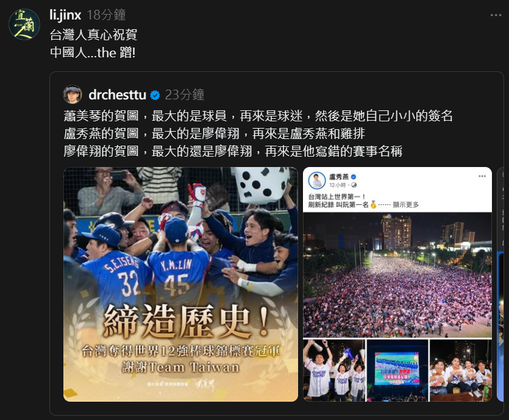Expand 顯示更多 in 盧秀燕 post
This screenshot has width=509, height=420.
[406, 205]
